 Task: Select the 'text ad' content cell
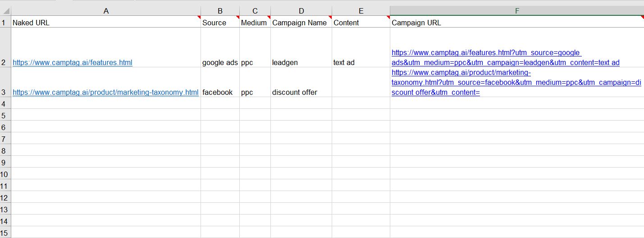pyautogui.click(x=344, y=63)
